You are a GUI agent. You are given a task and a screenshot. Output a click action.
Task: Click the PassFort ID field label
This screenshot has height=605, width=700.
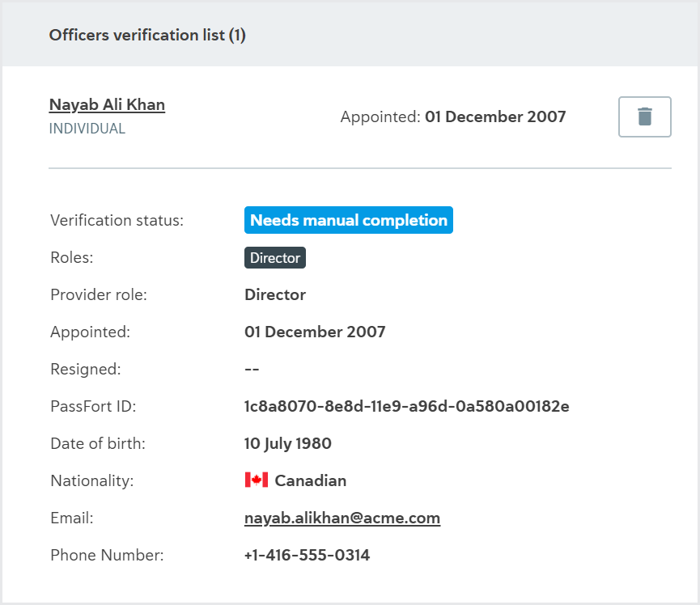(x=93, y=407)
